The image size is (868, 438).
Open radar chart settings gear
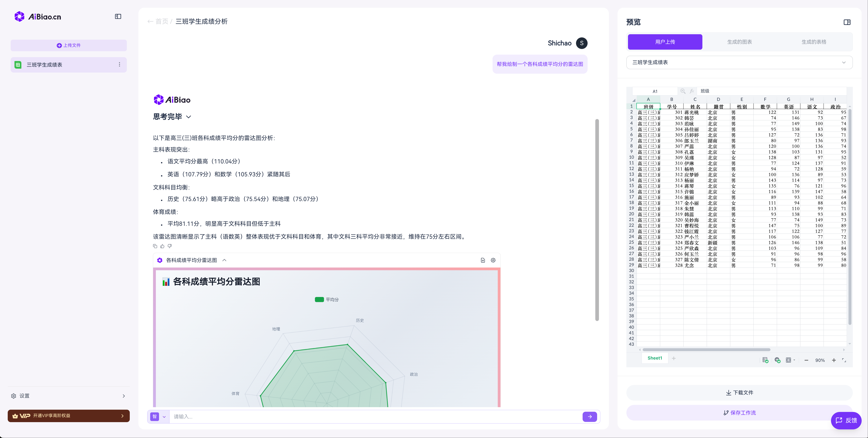pyautogui.click(x=493, y=260)
